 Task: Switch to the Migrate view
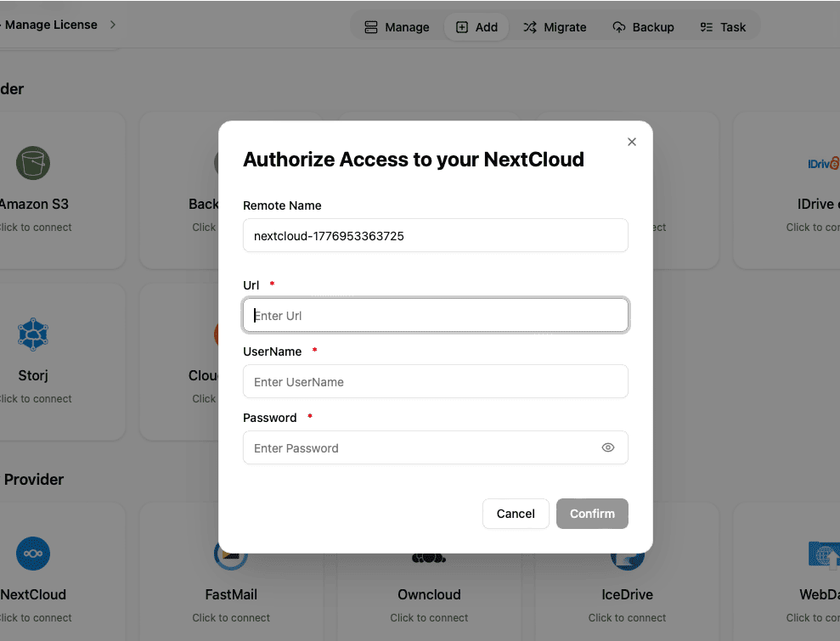pyautogui.click(x=555, y=26)
